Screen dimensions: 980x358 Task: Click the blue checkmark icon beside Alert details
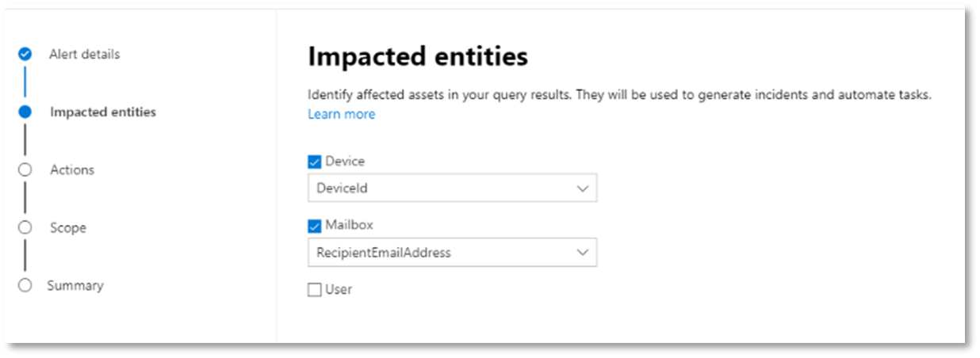[x=25, y=54]
